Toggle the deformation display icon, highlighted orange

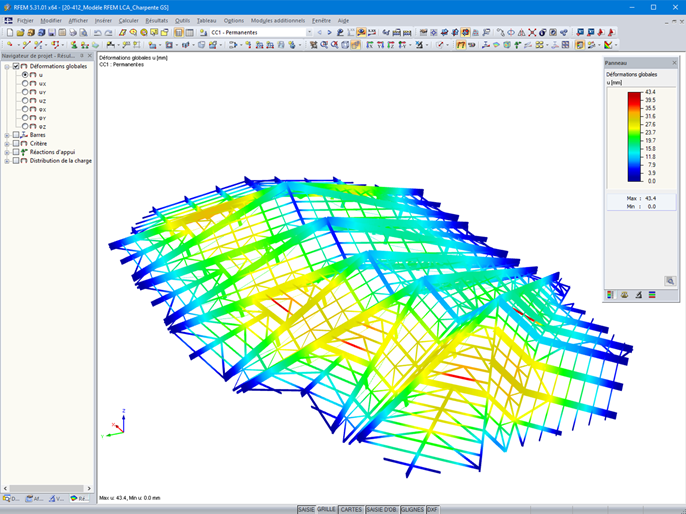(x=461, y=45)
